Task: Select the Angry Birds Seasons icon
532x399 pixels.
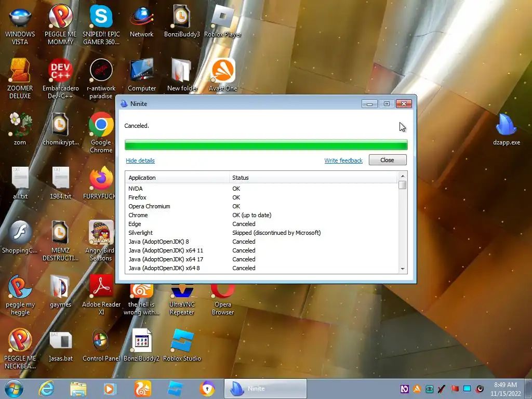Action: point(101,241)
